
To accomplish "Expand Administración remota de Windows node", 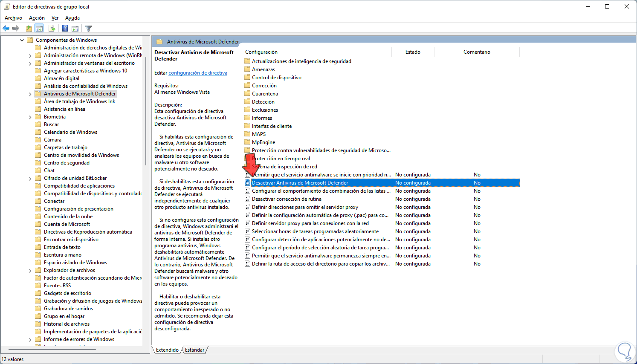I will point(30,56).
